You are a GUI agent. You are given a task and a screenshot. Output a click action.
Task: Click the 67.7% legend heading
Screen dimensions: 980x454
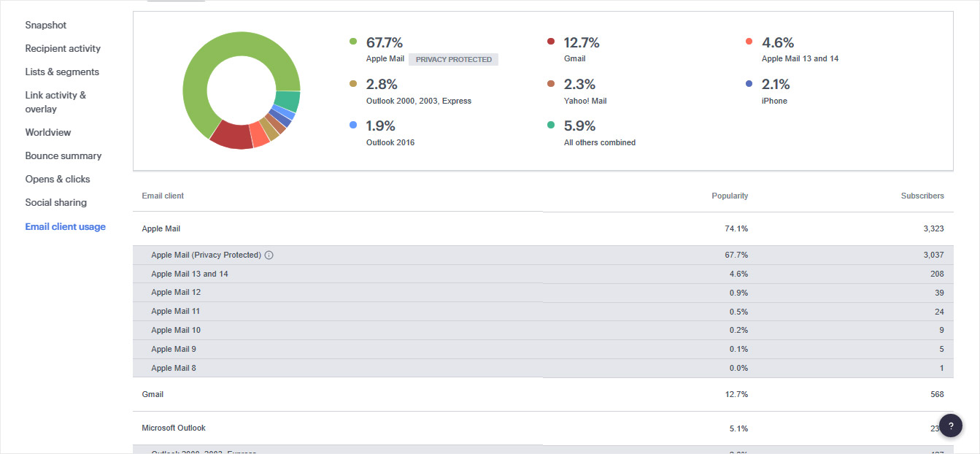point(385,42)
